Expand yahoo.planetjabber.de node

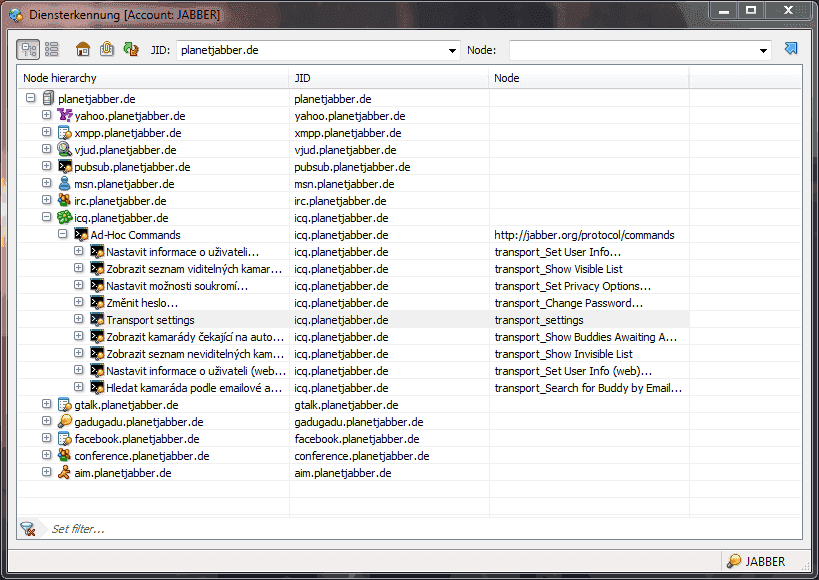(x=46, y=114)
